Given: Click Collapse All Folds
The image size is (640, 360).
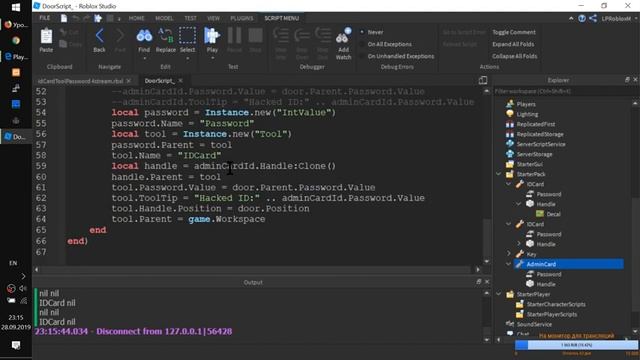Looking at the screenshot, I should [x=514, y=56].
